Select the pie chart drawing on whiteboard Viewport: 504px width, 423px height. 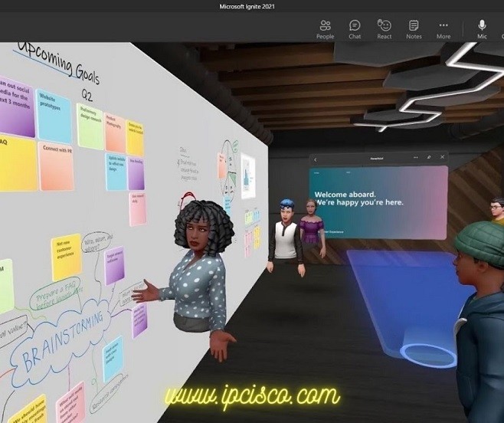click(229, 169)
